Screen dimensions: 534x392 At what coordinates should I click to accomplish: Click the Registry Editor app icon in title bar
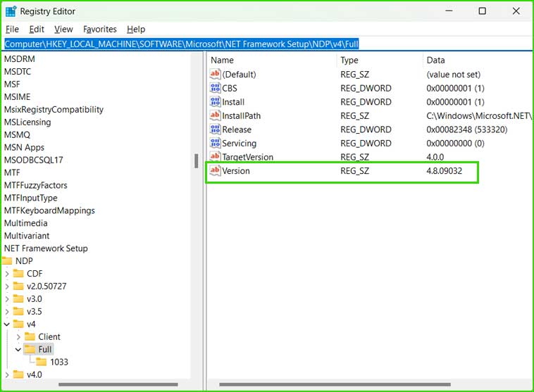tap(11, 11)
